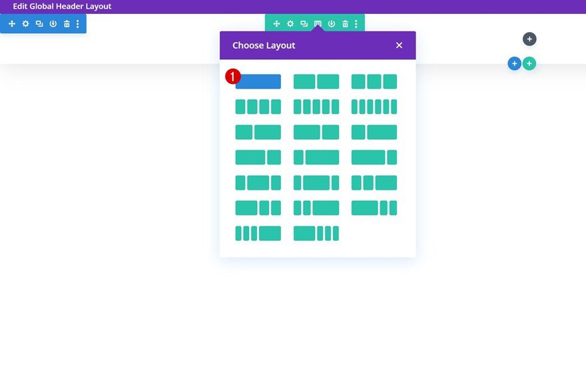Select the four-column layout option

click(x=258, y=106)
